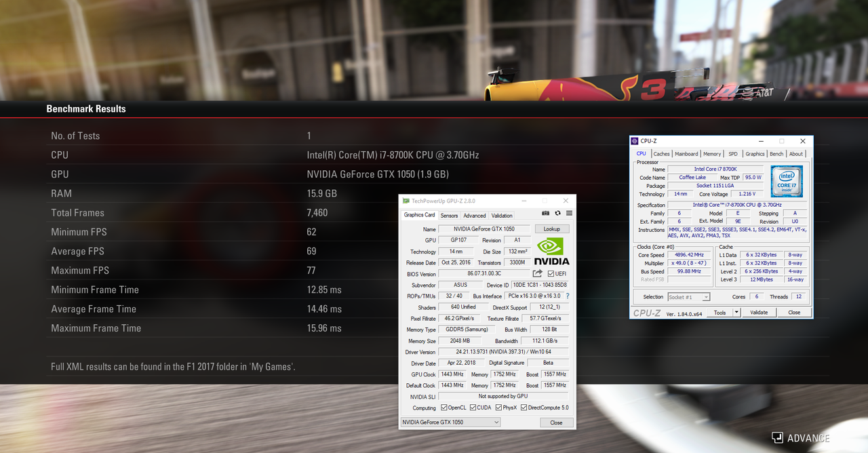Image resolution: width=868 pixels, height=453 pixels.
Task: Click the Close button in CPU-Z
Action: coord(794,313)
